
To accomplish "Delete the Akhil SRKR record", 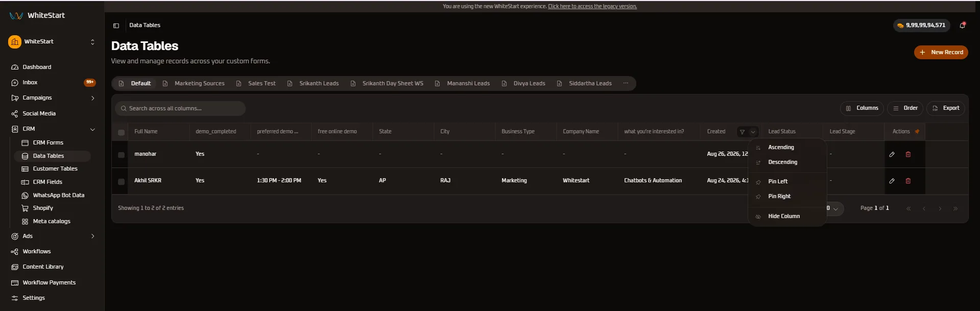I will (x=908, y=181).
